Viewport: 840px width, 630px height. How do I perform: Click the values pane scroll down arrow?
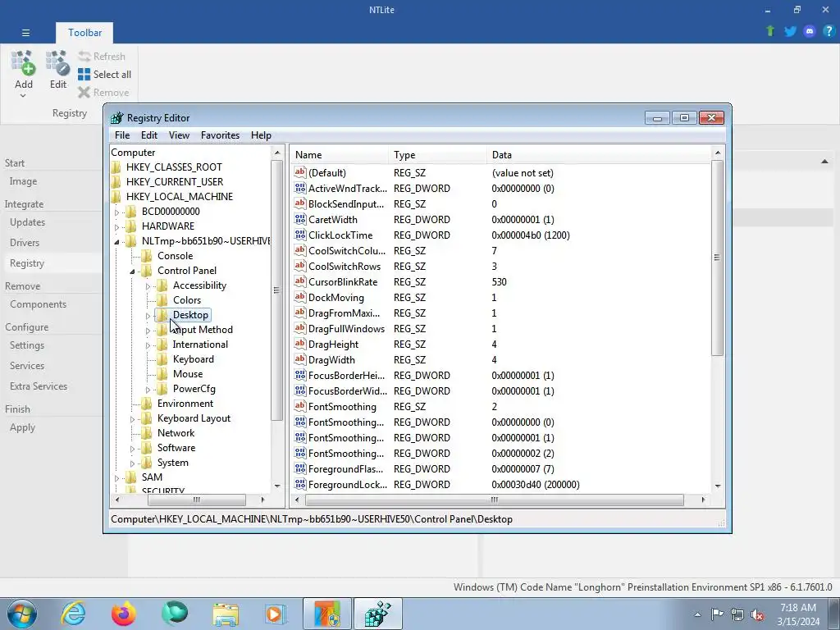point(717,486)
